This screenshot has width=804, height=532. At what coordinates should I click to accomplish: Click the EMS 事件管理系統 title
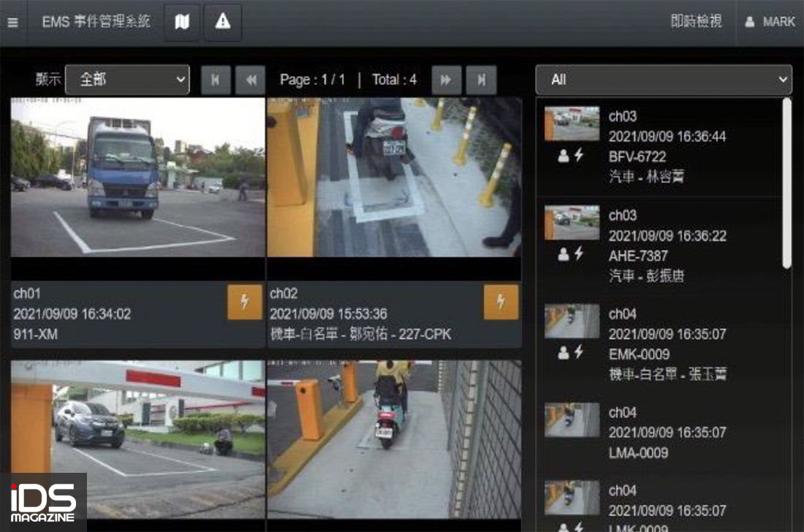click(96, 21)
